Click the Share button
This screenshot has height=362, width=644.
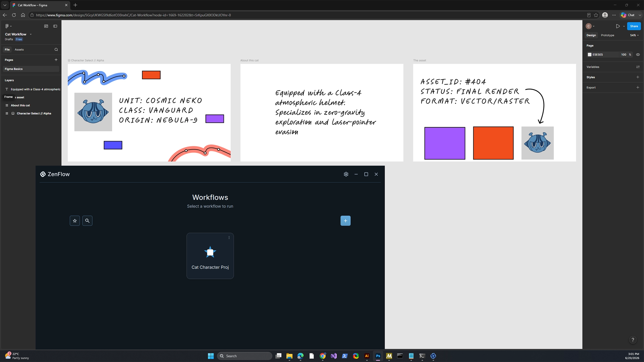[x=634, y=26]
